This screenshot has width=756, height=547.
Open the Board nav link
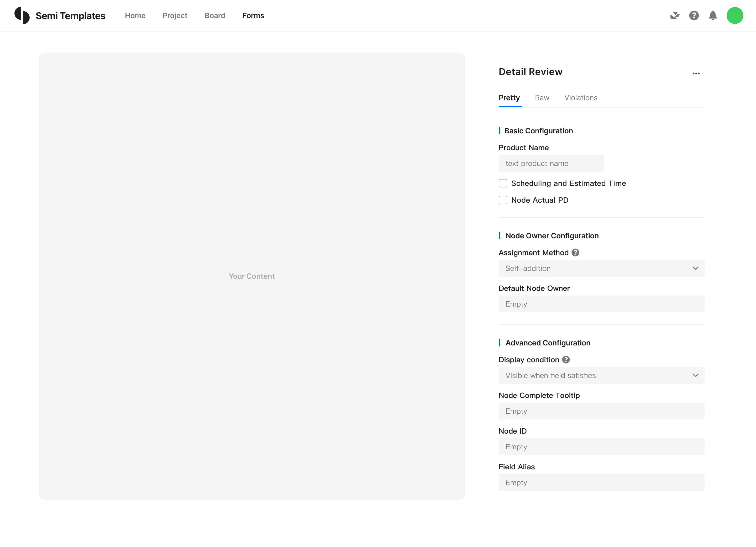coord(215,16)
